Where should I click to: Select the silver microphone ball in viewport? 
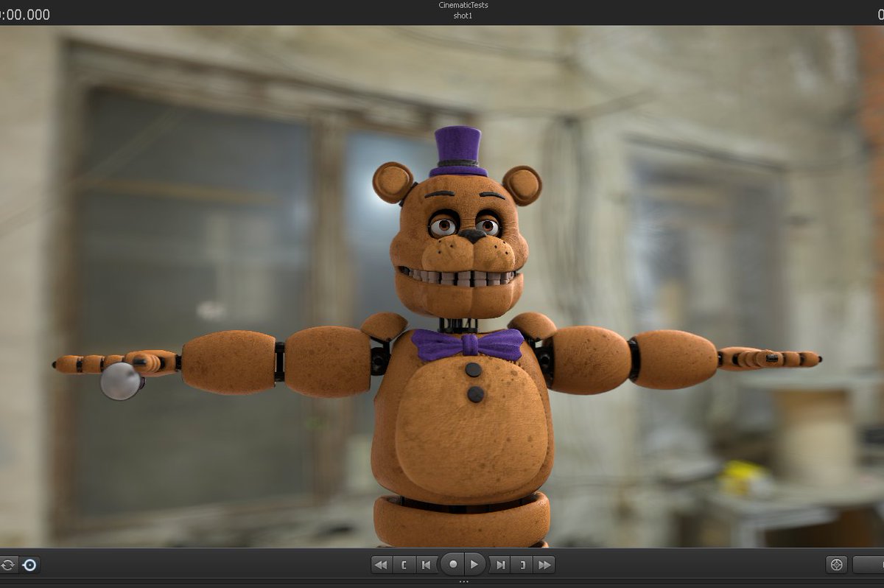[120, 382]
